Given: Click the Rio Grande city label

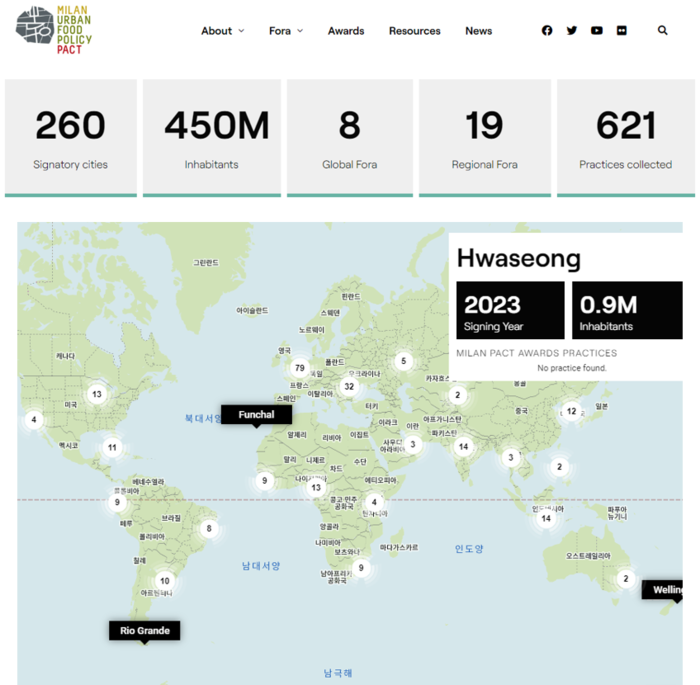Looking at the screenshot, I should (145, 630).
